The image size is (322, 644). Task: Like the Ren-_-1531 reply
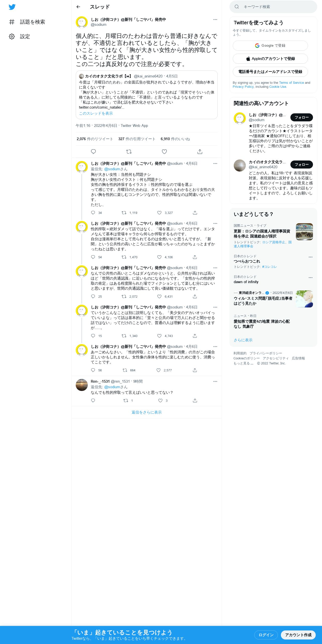click(x=160, y=400)
